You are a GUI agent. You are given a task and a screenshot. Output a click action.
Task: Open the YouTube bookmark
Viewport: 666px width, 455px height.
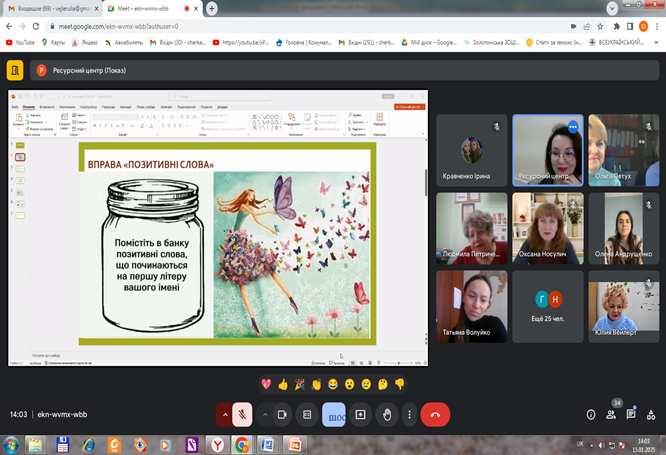pos(20,42)
